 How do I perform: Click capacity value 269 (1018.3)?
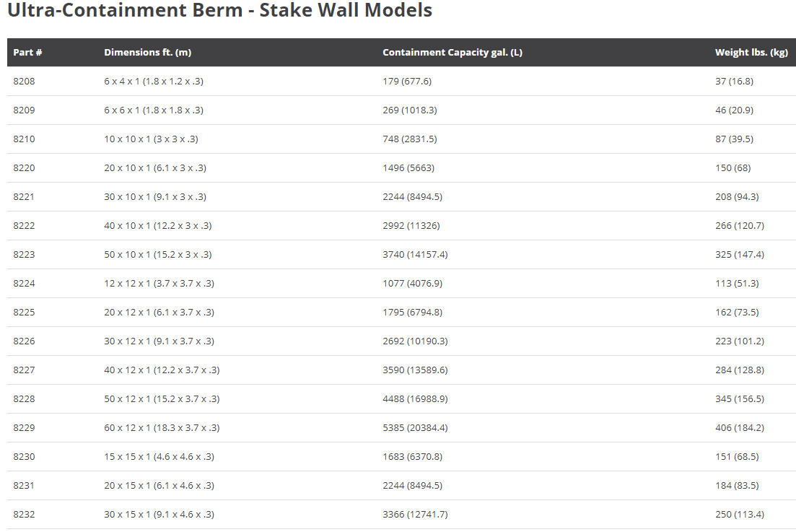pos(410,110)
